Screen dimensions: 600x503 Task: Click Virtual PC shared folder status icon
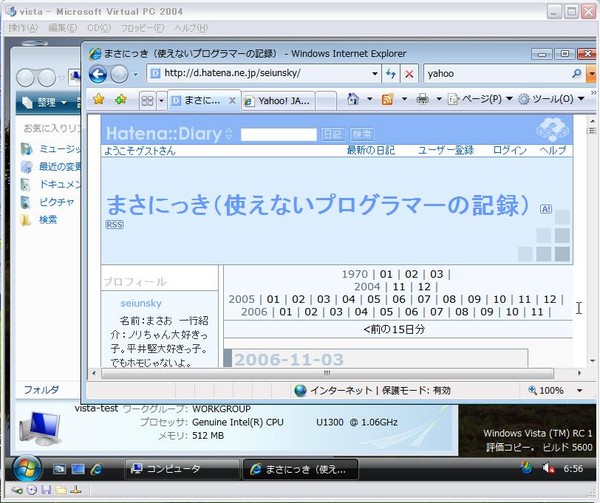[x=61, y=490]
